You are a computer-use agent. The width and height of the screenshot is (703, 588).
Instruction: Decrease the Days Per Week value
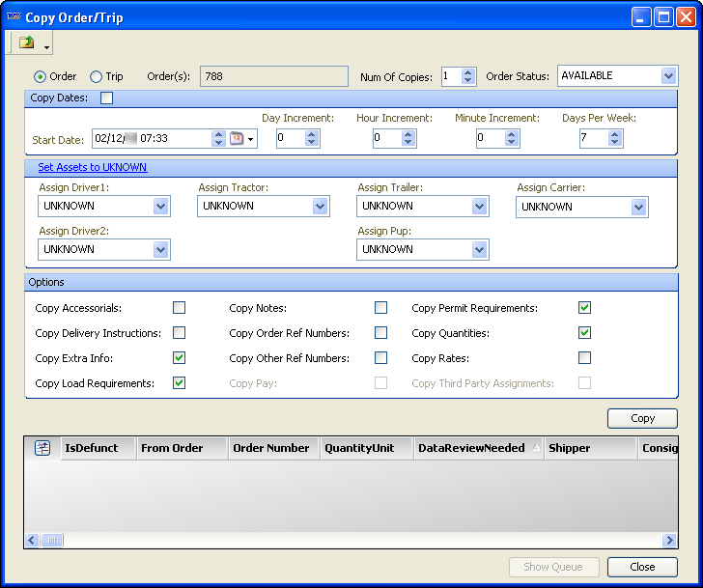pos(615,143)
